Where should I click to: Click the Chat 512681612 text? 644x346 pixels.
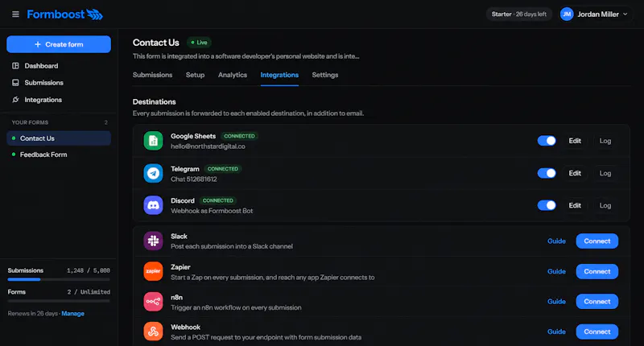194,179
